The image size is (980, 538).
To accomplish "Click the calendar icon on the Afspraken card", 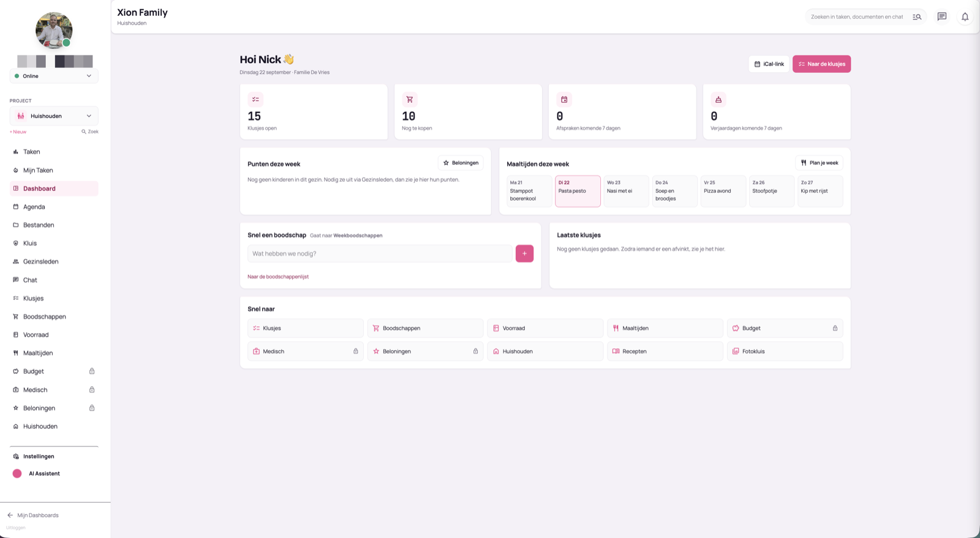I will pyautogui.click(x=564, y=99).
